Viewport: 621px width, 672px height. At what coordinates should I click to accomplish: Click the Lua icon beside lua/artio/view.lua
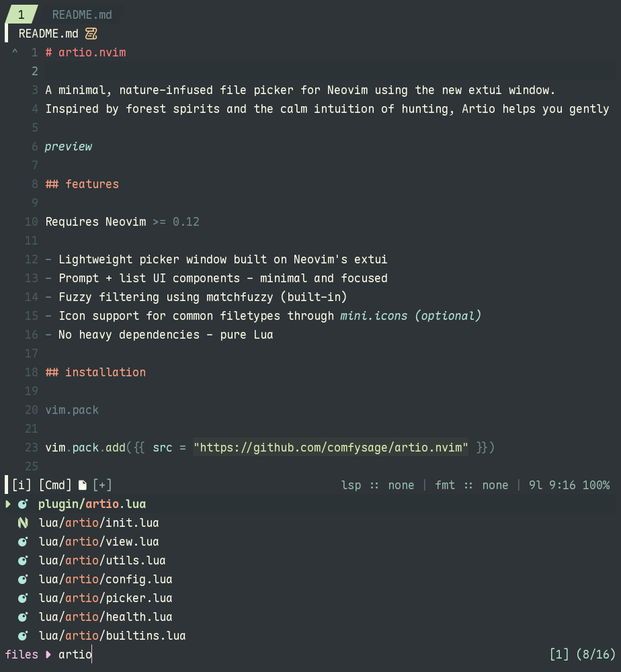23,542
